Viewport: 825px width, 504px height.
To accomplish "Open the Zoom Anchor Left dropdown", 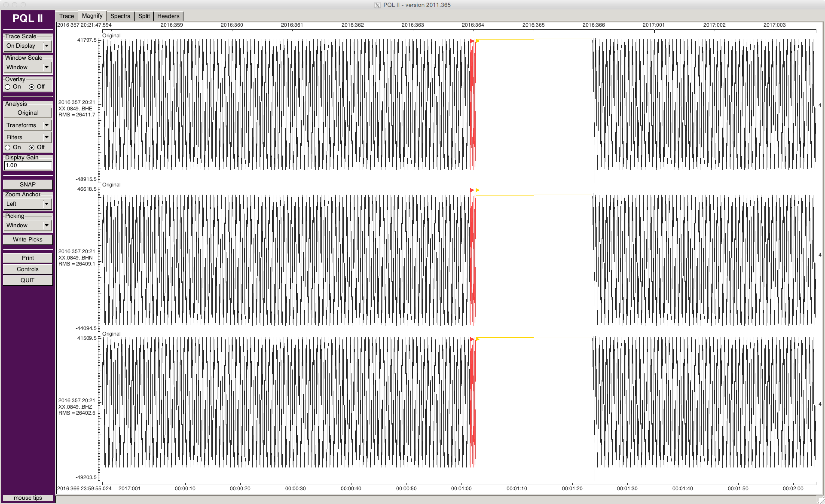I will point(27,204).
